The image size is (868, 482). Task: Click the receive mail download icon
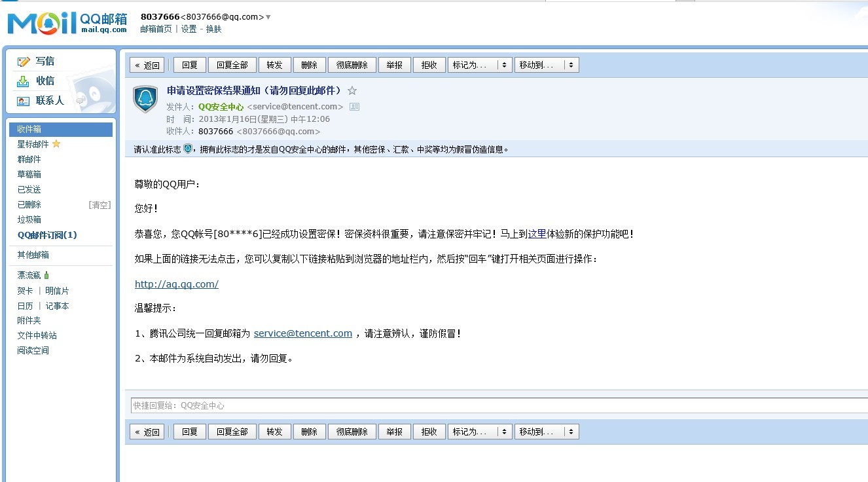pyautogui.click(x=24, y=81)
